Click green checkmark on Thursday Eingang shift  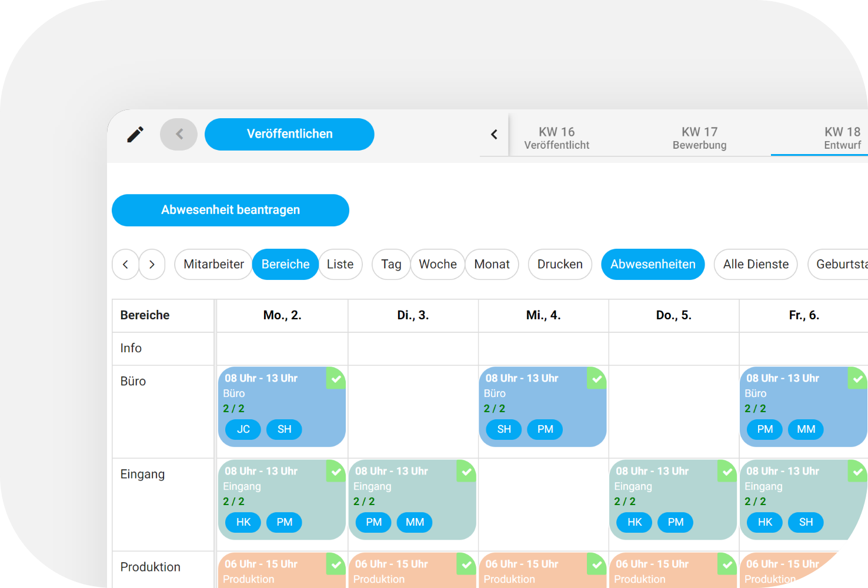click(727, 472)
